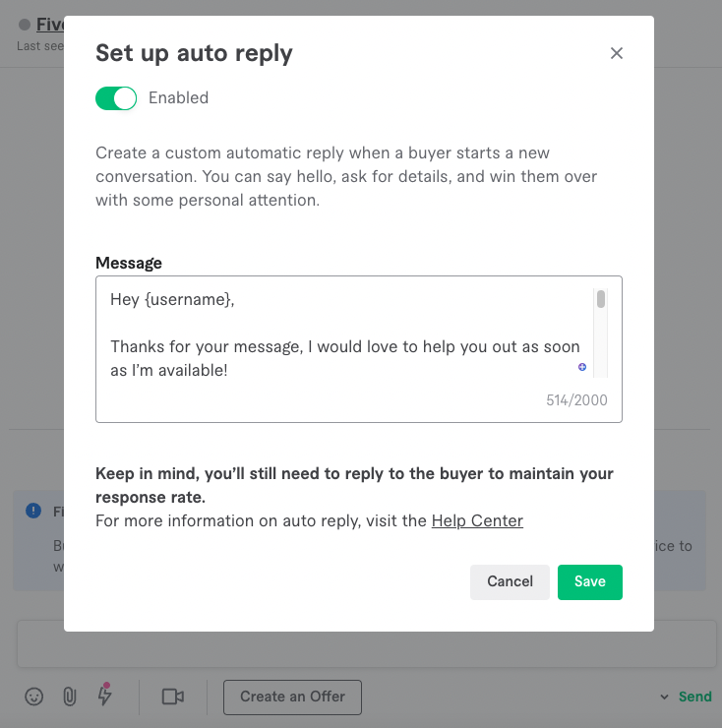
Task: Open the Help Center link
Action: (x=477, y=520)
